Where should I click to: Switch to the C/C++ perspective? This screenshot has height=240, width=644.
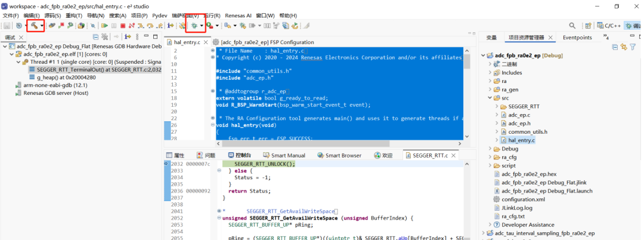(x=609, y=26)
